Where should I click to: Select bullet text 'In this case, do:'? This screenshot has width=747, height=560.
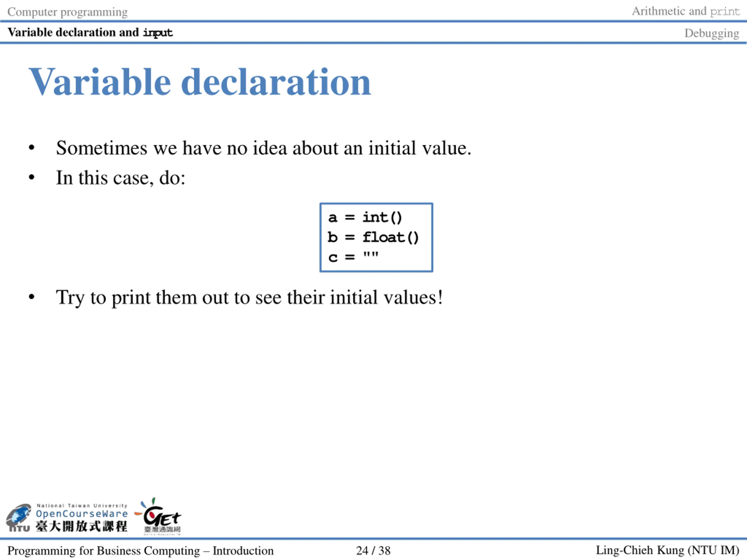[121, 178]
